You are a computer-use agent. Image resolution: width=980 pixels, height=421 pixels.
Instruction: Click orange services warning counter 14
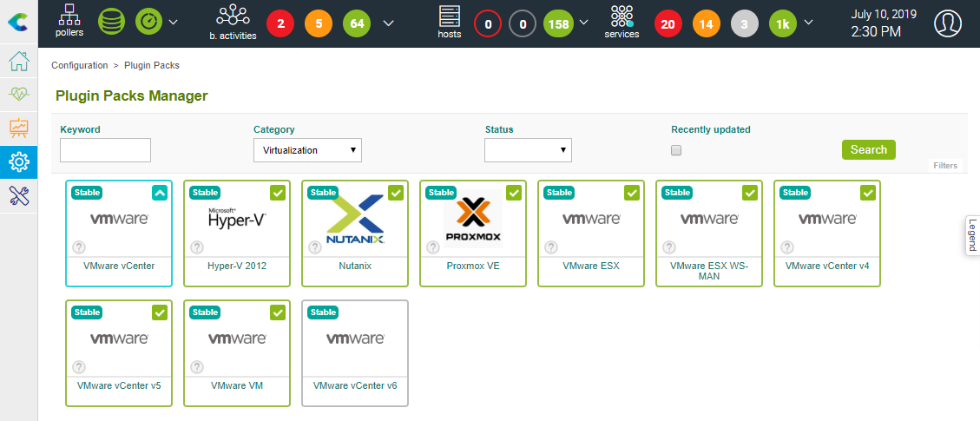pyautogui.click(x=707, y=23)
